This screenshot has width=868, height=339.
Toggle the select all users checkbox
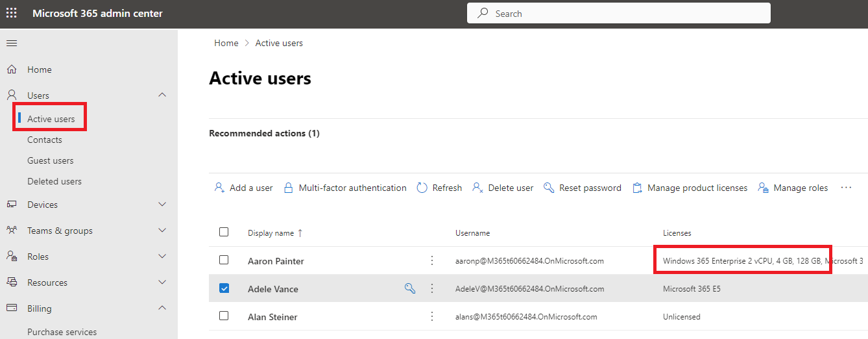224,232
